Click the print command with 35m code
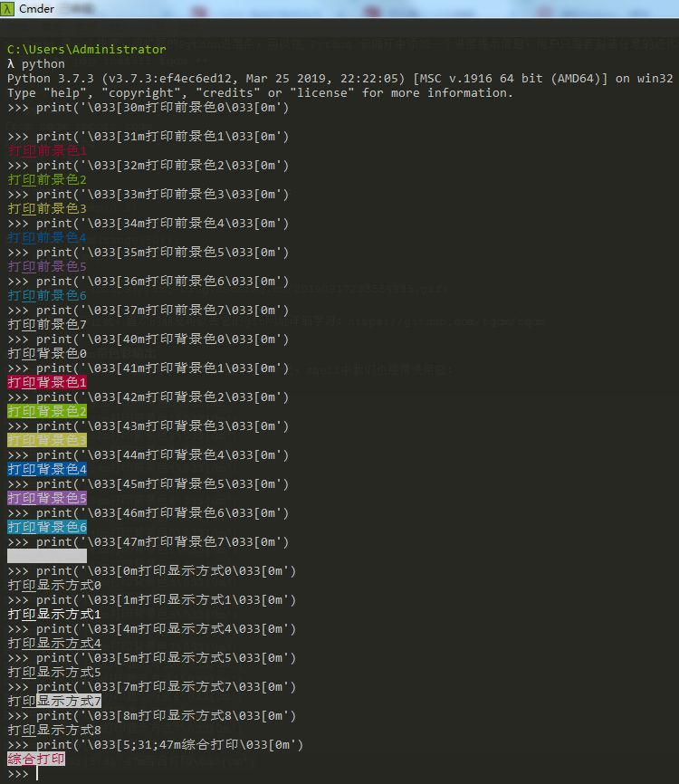This screenshot has width=679, height=784. click(148, 253)
